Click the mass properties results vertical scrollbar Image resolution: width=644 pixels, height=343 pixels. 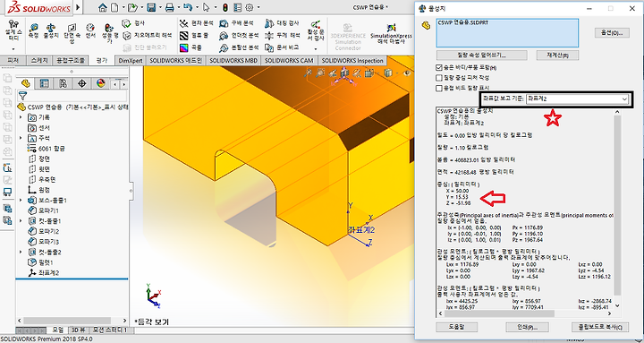tap(617, 205)
